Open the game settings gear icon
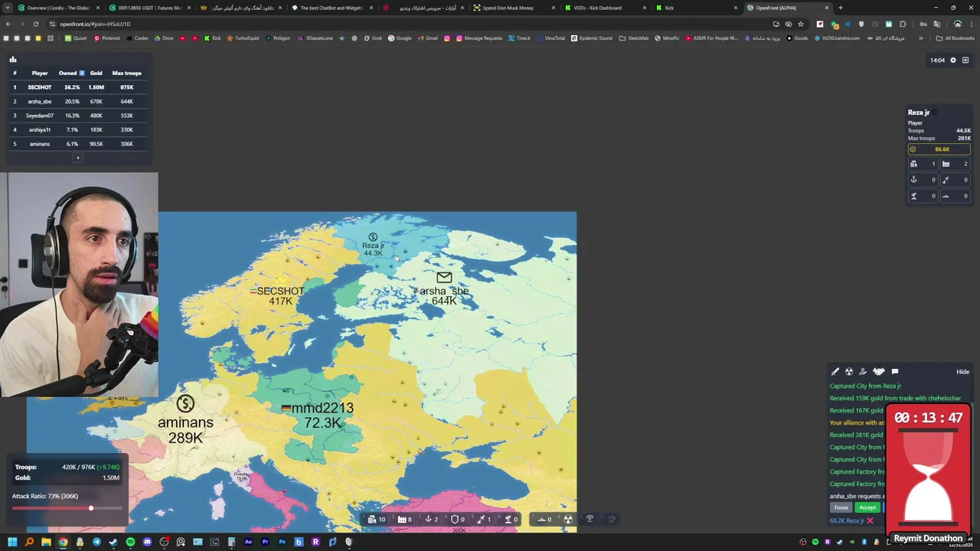980x551 pixels. (953, 60)
